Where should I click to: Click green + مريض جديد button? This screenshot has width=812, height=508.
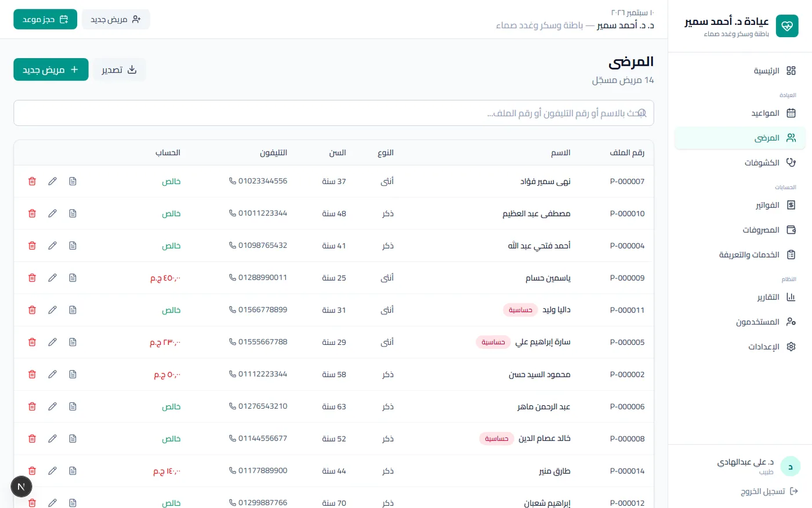click(51, 70)
